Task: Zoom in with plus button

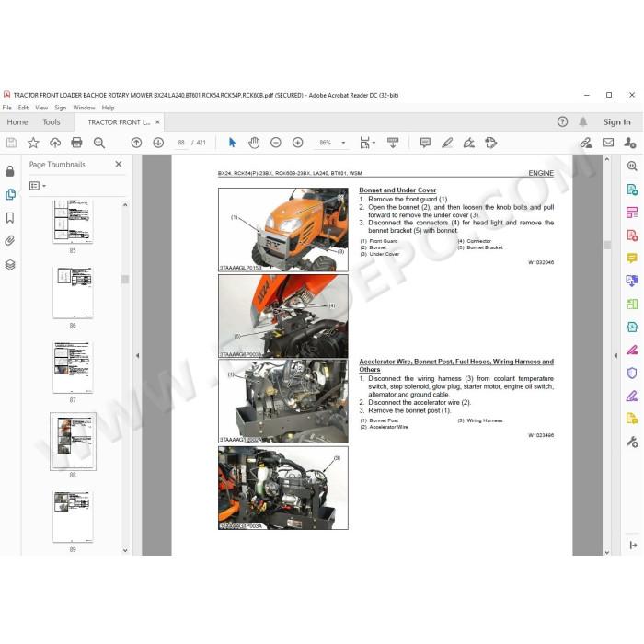Action: 298,143
